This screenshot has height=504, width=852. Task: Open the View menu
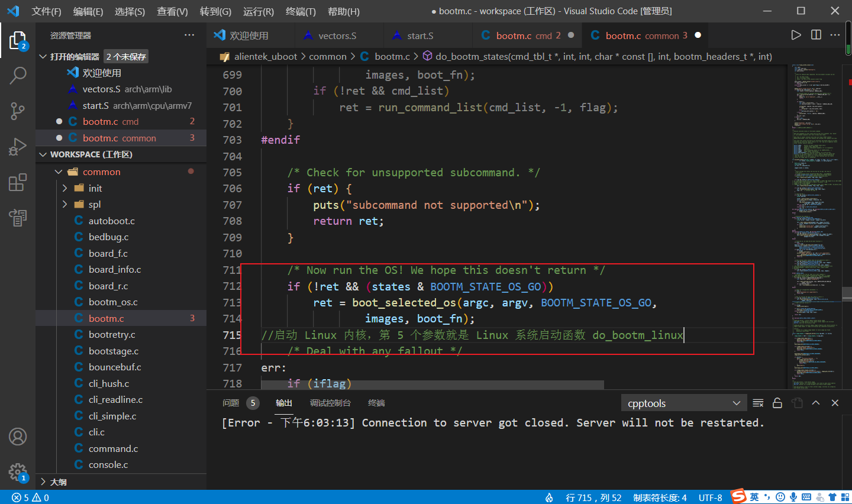pos(172,11)
